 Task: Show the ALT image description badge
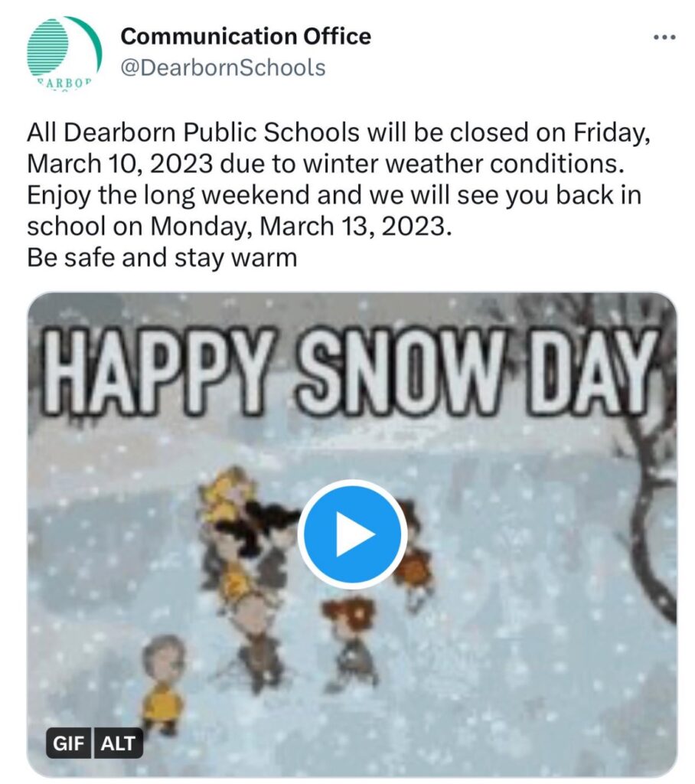coord(118,743)
